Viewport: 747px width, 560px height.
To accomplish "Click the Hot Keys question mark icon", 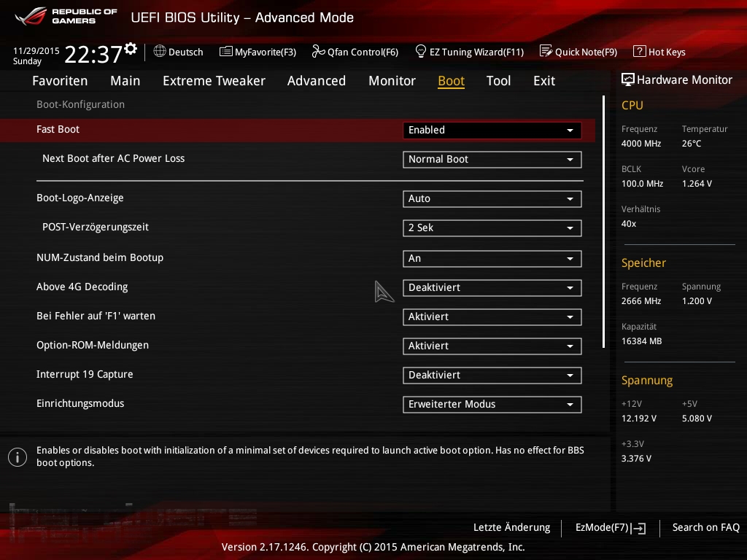I will click(x=639, y=51).
